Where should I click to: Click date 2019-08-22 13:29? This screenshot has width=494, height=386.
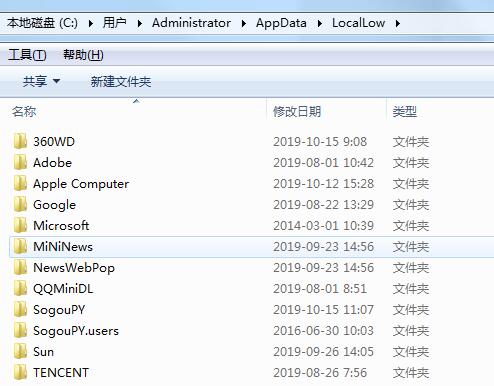click(323, 205)
